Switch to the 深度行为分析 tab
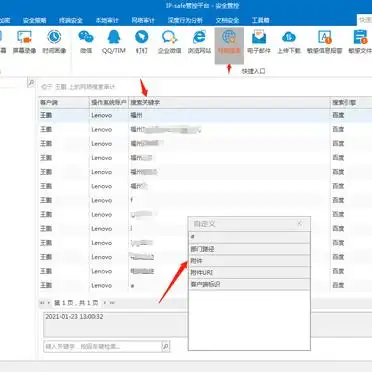The height and width of the screenshot is (372, 372). tap(185, 20)
